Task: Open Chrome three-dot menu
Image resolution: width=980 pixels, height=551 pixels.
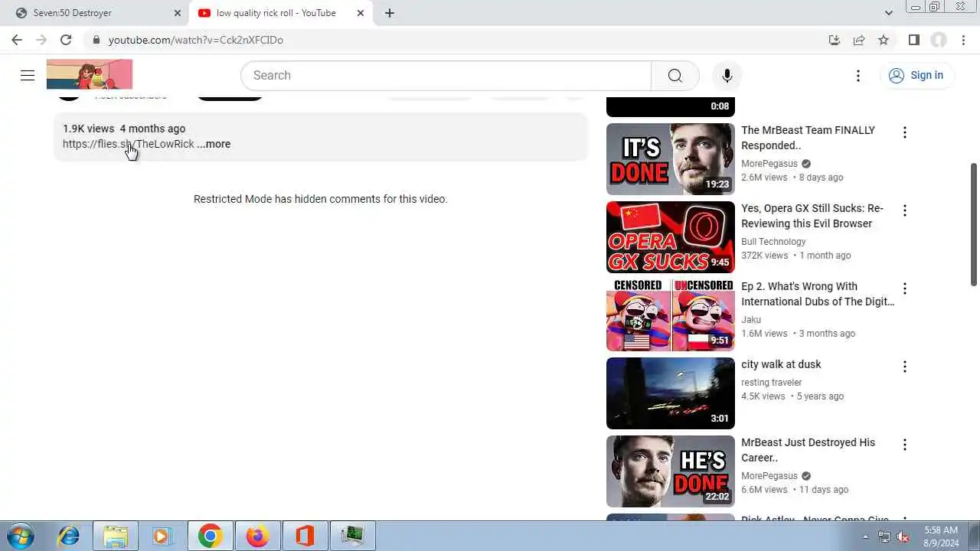Action: [963, 40]
